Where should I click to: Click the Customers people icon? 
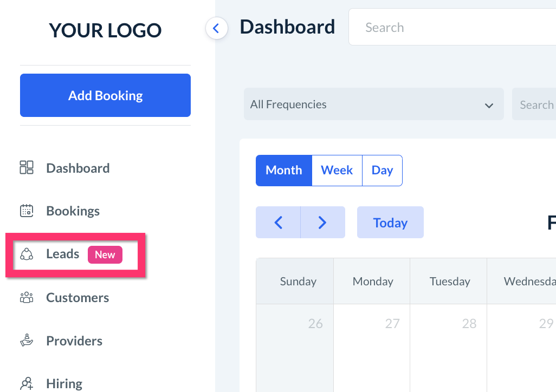(27, 297)
